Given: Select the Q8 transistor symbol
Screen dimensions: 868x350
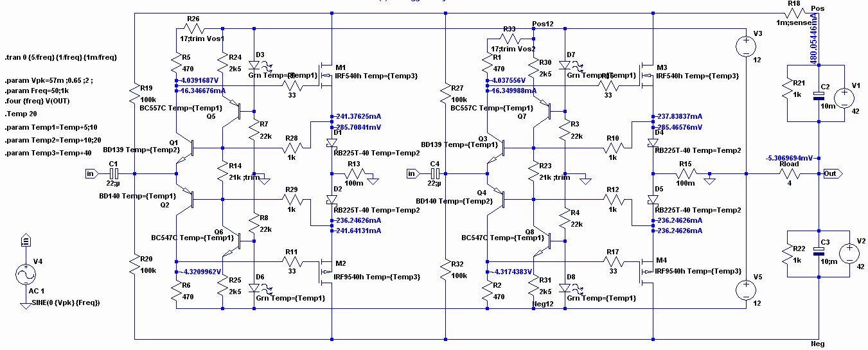Looking at the screenshot, I should coord(543,240).
